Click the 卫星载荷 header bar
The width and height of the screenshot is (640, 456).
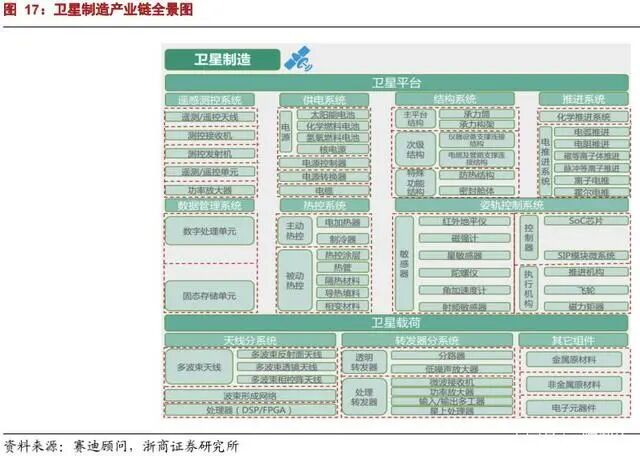(396, 323)
